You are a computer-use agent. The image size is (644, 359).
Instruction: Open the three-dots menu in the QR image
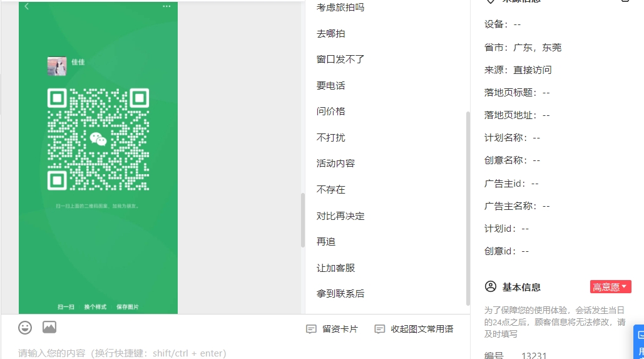[166, 6]
